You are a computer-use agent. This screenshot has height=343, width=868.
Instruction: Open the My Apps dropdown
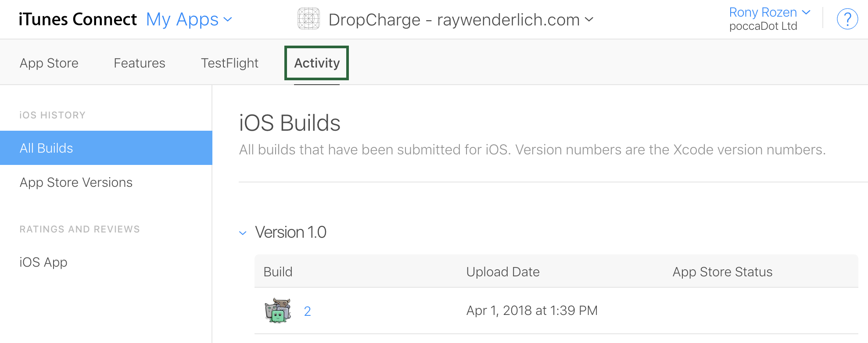(183, 19)
